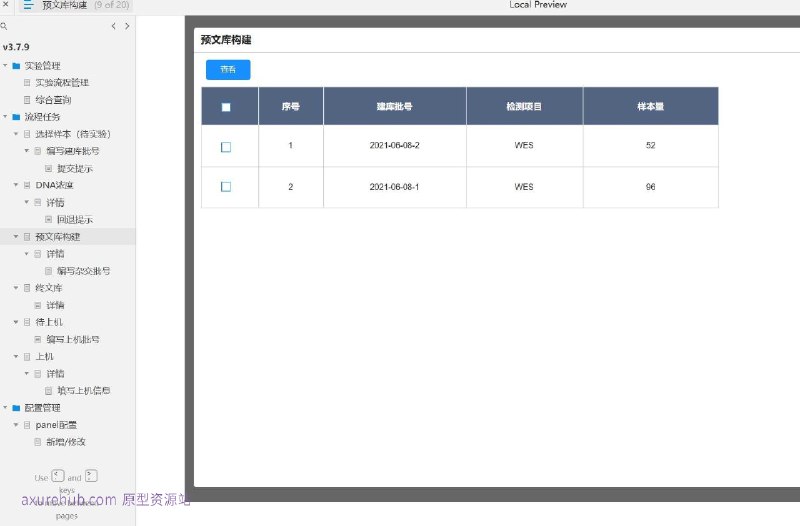Check the box for batch 2021-06-08-2
Screen dimensions: 800x526
tap(226, 147)
